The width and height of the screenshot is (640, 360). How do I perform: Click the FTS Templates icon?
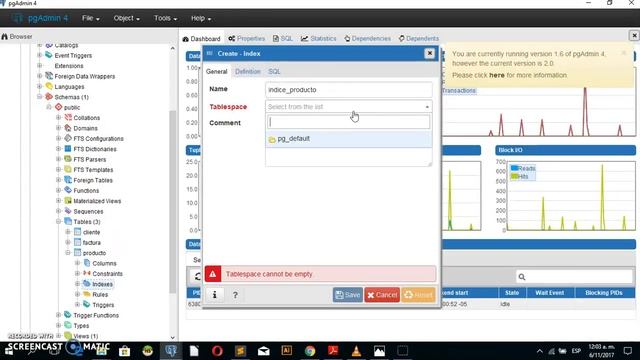(x=68, y=169)
